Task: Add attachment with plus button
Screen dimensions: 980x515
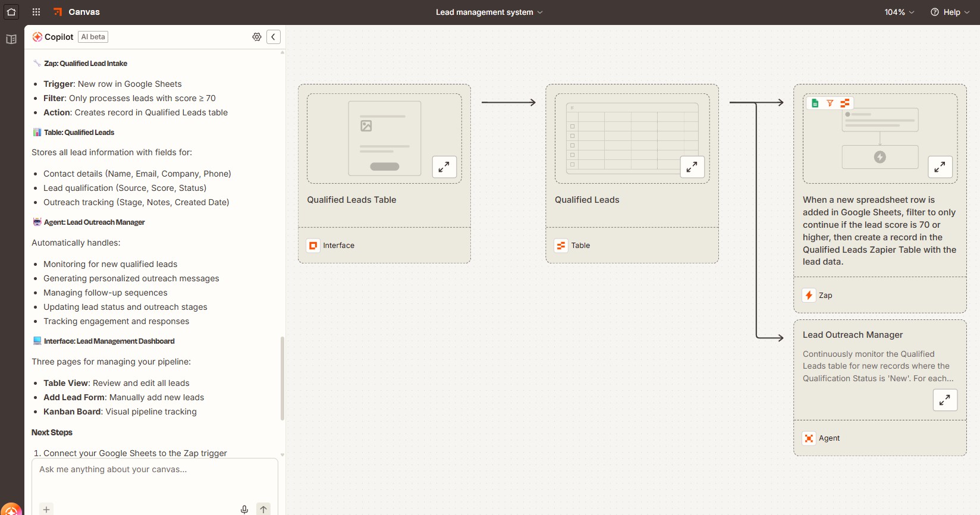Action: [x=46, y=509]
